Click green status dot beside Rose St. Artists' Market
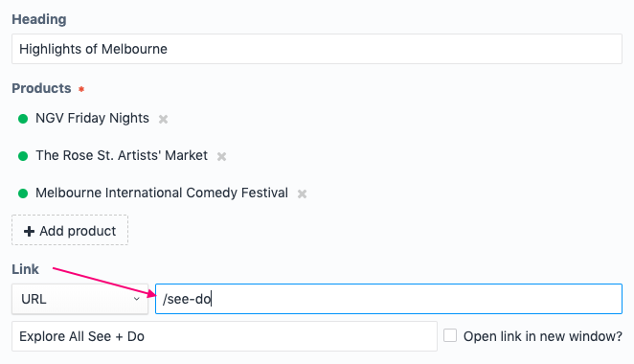 tap(23, 156)
